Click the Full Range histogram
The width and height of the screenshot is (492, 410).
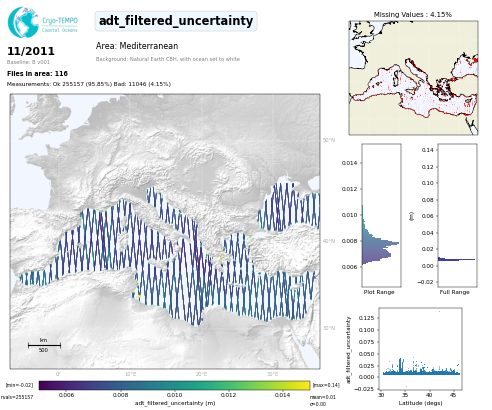pos(457,215)
